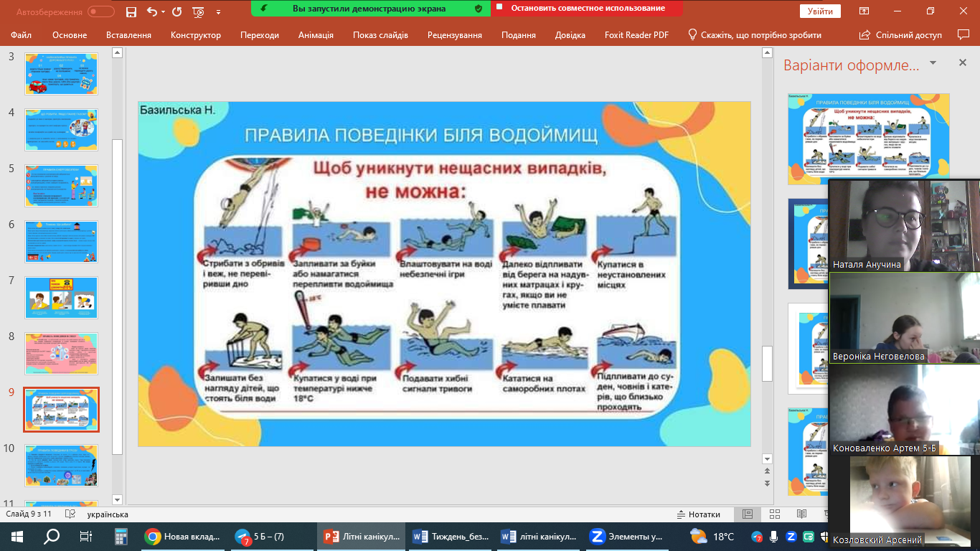The image size is (980, 551).
Task: Open Word document 'Тиждень_без...' on taskbar
Action: (x=452, y=536)
